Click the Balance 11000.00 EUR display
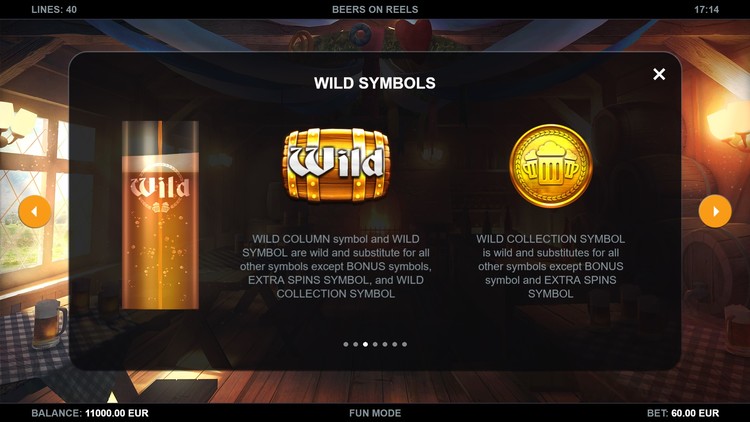The width and height of the screenshot is (750, 422). (90, 413)
